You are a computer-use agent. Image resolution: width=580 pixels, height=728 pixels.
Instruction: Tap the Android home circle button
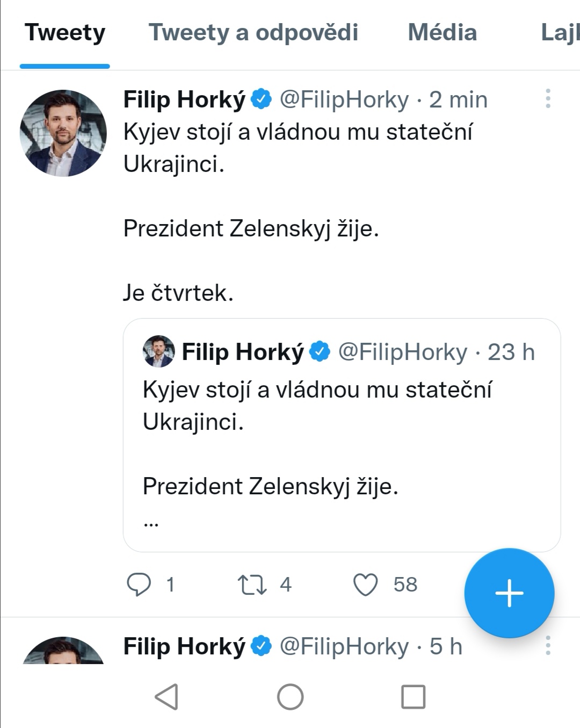pyautogui.click(x=290, y=697)
